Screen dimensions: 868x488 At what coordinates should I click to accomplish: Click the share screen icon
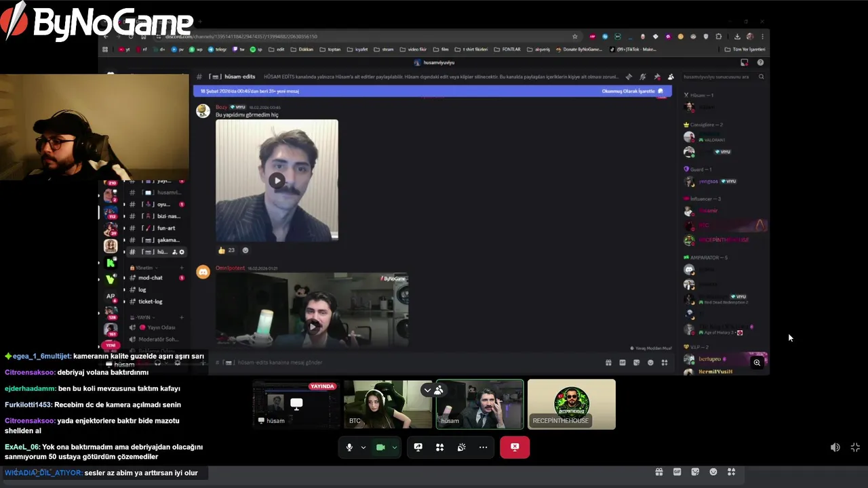418,447
